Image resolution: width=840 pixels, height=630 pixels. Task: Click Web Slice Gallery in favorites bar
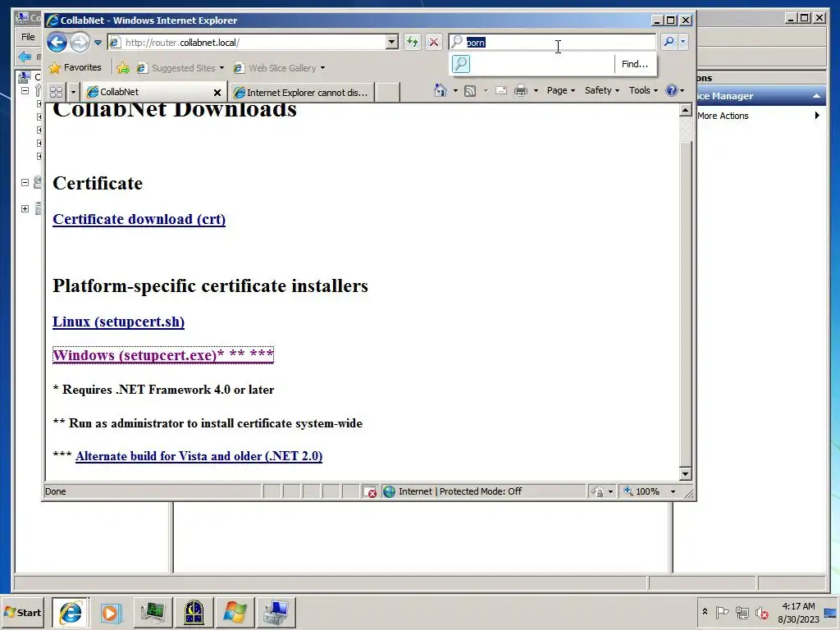tap(279, 68)
